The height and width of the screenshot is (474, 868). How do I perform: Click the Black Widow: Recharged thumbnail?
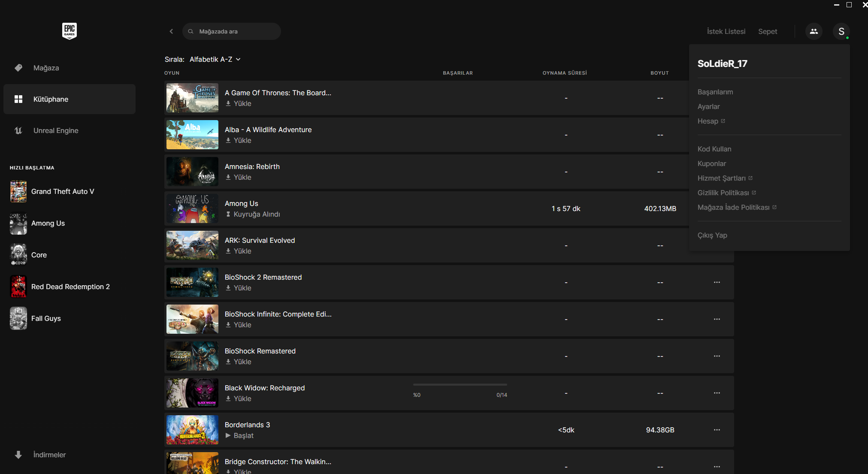pyautogui.click(x=192, y=393)
